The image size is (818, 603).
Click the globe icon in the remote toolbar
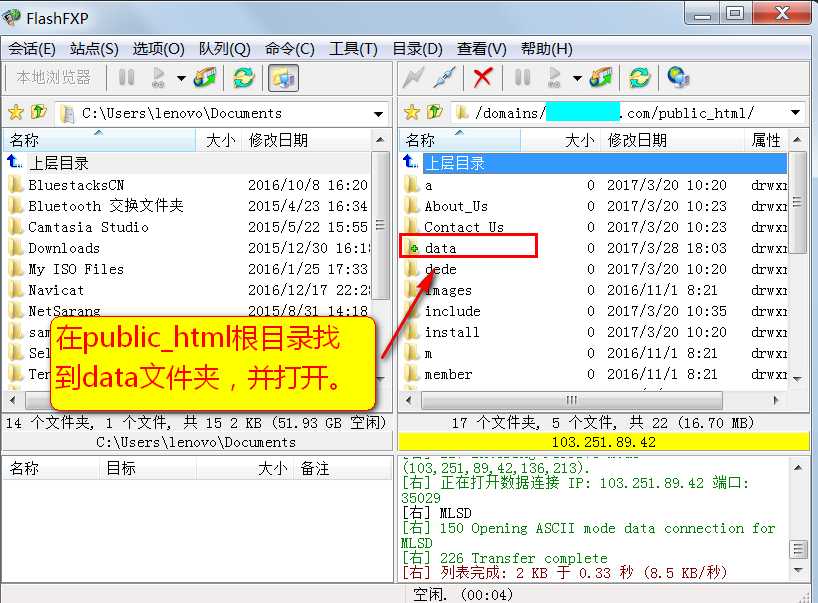coord(678,78)
